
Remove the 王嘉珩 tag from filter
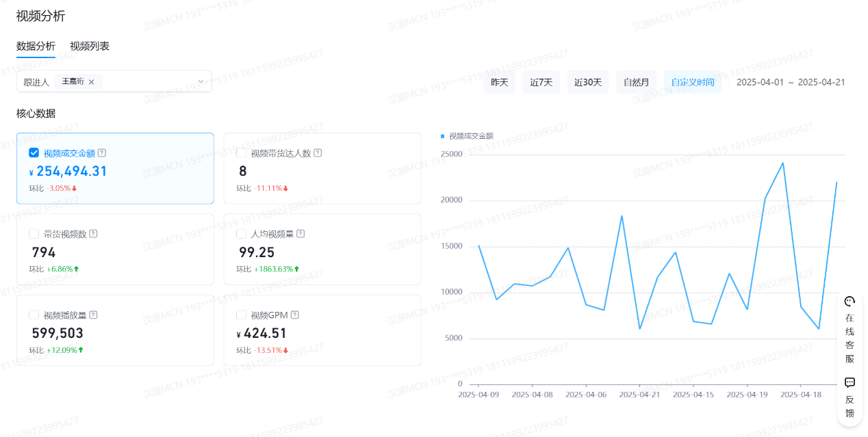(91, 82)
